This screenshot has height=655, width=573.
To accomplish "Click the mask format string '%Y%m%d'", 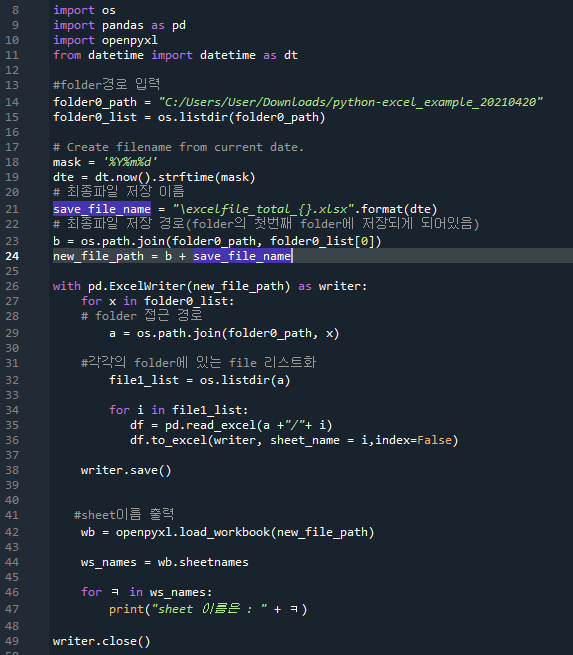I will (130, 162).
